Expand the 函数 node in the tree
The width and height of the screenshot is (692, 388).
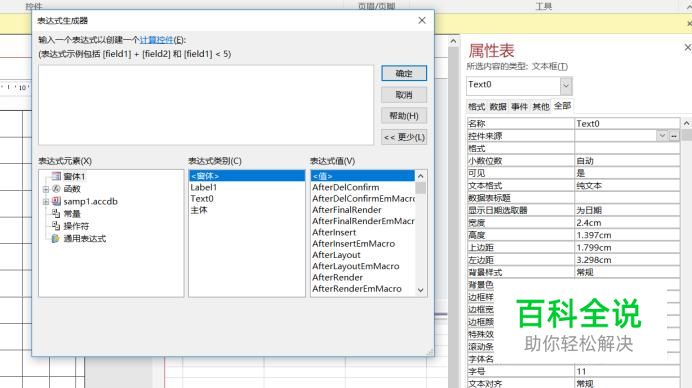click(x=45, y=189)
